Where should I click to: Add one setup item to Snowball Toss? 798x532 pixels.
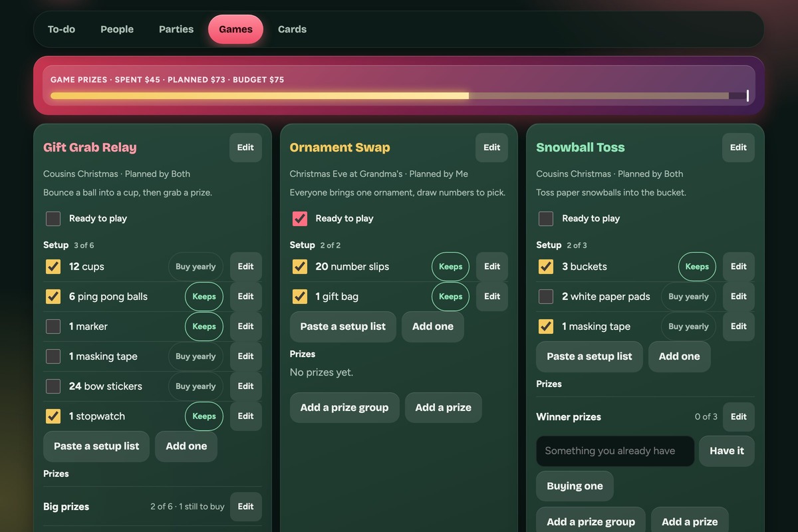[680, 356]
